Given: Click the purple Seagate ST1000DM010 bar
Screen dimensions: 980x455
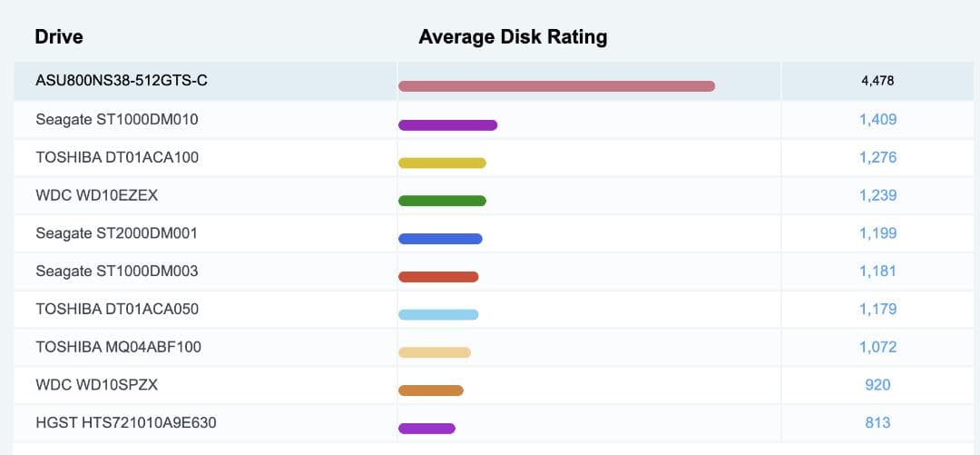Looking at the screenshot, I should pos(447,125).
